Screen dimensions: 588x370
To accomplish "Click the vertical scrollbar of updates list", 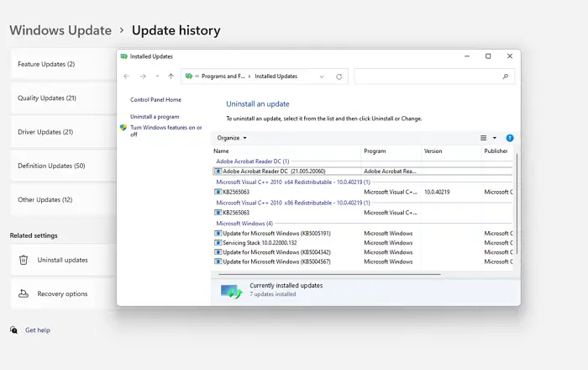I will tap(517, 203).
